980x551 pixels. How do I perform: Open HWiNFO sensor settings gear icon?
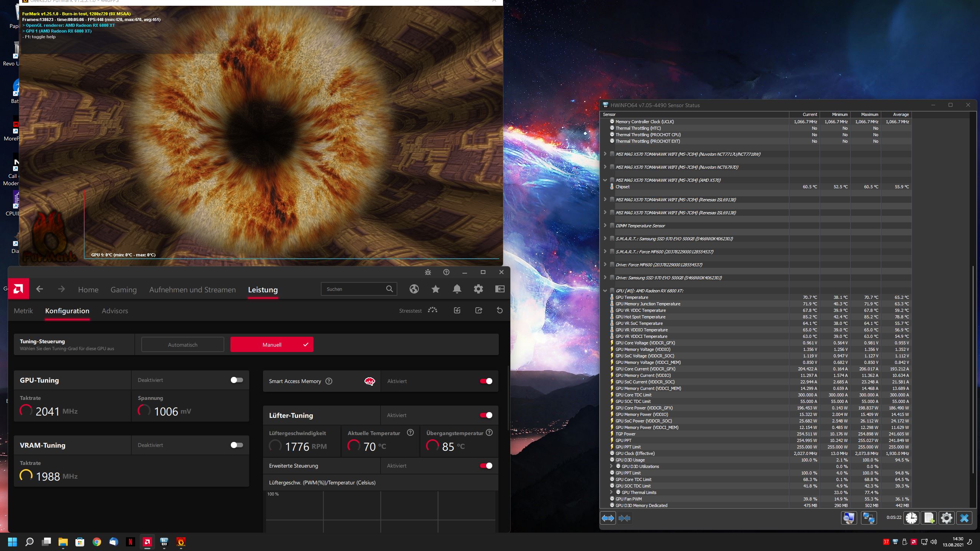946,518
